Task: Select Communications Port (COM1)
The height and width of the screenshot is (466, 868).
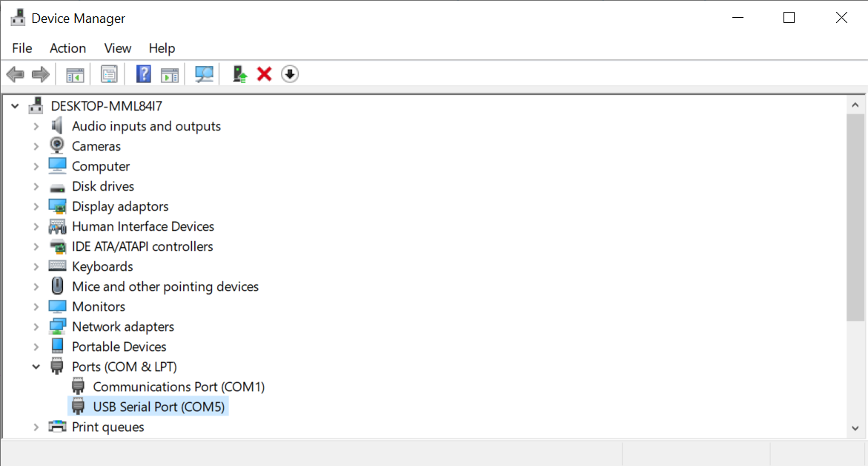Action: [x=179, y=387]
